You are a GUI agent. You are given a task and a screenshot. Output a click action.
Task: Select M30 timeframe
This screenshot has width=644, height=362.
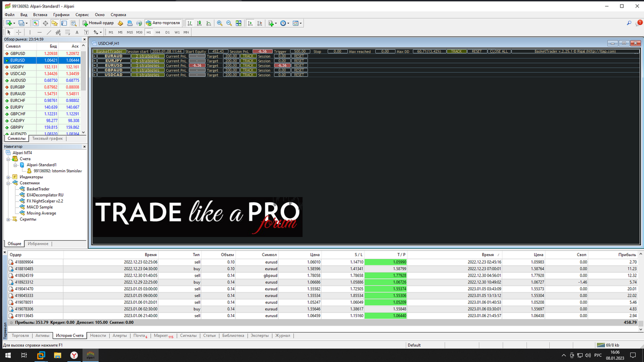139,32
